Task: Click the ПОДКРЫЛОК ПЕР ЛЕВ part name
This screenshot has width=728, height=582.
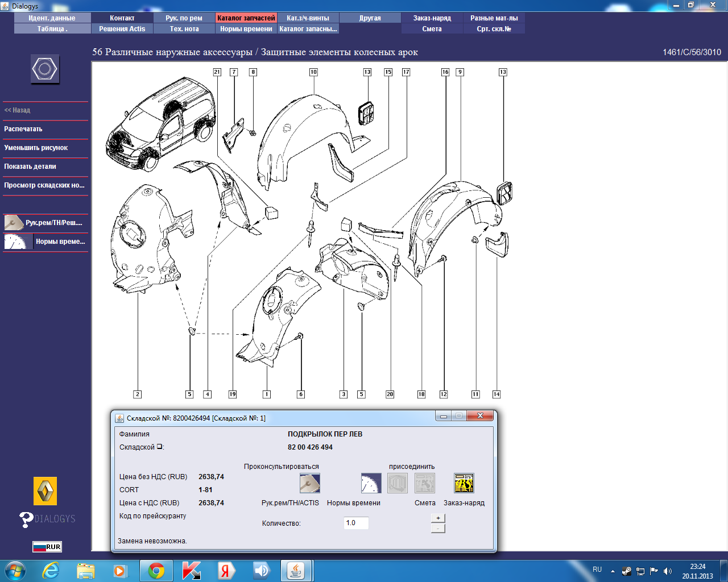Action: 325,434
